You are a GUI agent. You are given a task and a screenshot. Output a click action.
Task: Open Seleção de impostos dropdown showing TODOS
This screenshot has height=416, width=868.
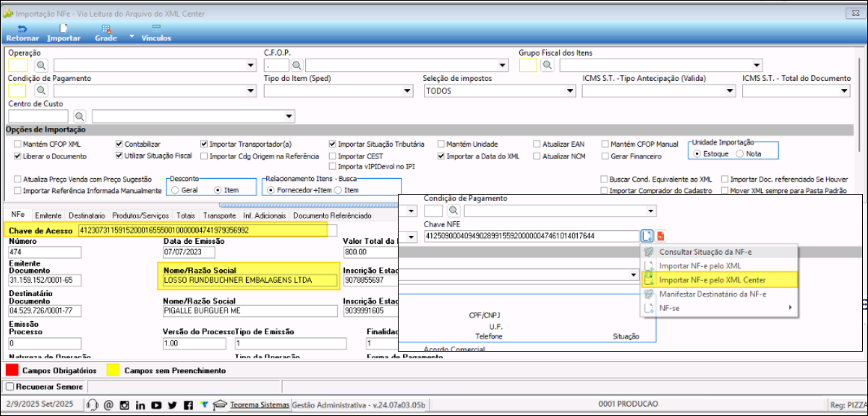pyautogui.click(x=569, y=91)
